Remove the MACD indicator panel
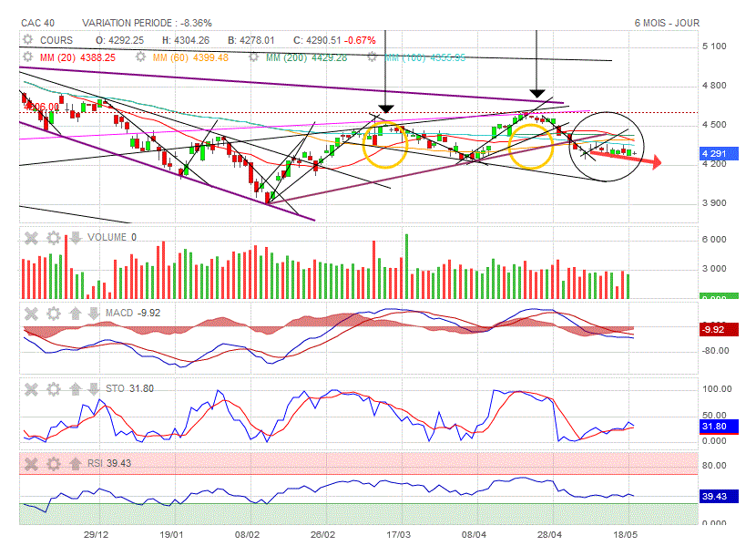The height and width of the screenshot is (546, 756). point(31,314)
